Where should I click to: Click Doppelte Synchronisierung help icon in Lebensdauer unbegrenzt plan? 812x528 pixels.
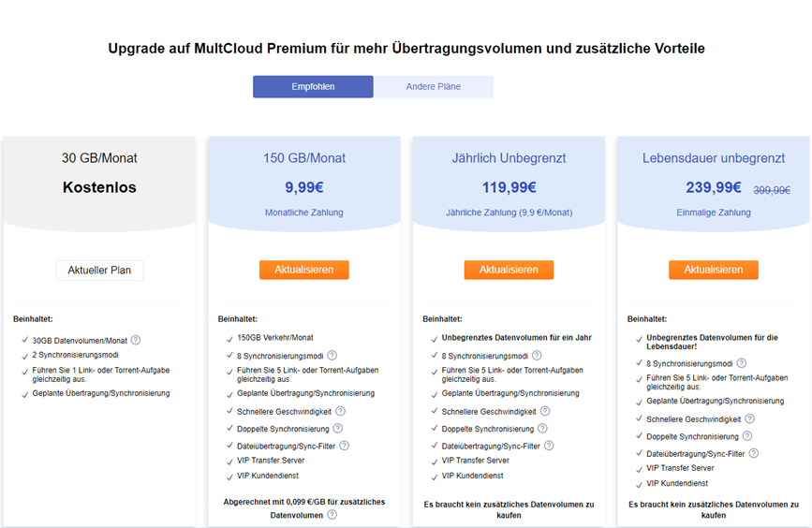747,436
